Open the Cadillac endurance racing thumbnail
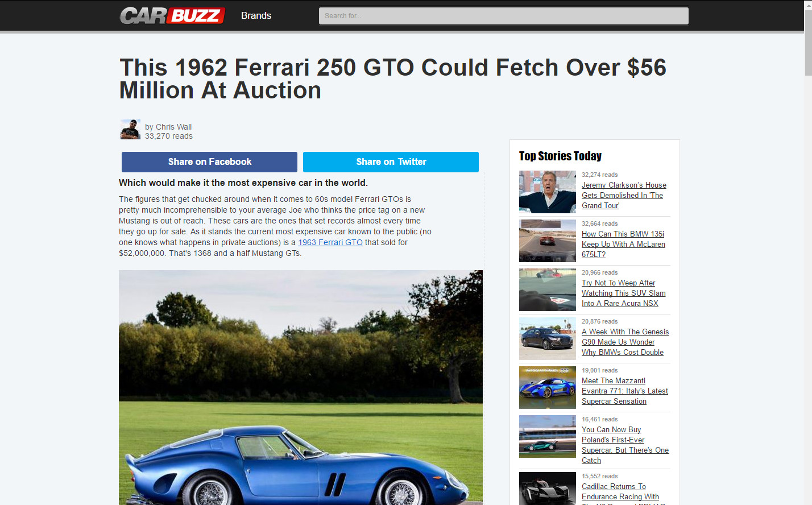 coord(548,489)
